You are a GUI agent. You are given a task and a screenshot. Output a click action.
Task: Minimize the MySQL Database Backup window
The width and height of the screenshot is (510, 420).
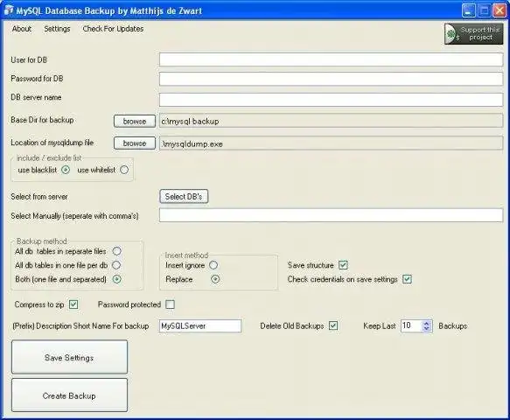click(468, 10)
